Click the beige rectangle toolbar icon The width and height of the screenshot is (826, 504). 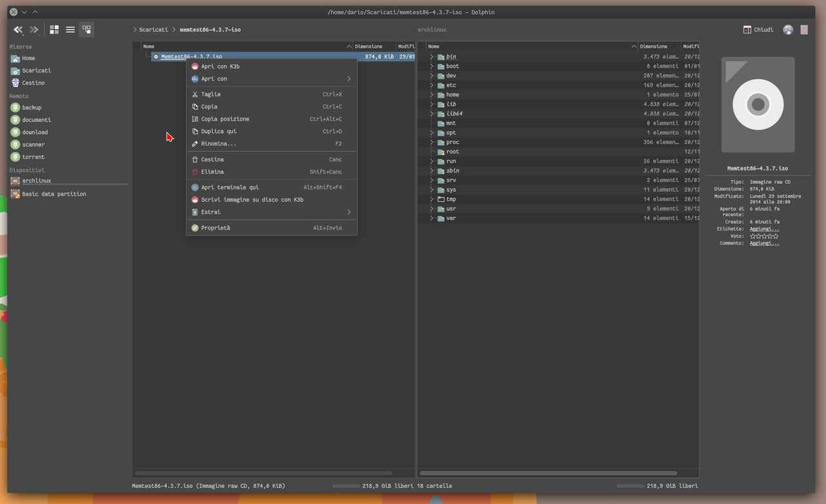tap(804, 30)
